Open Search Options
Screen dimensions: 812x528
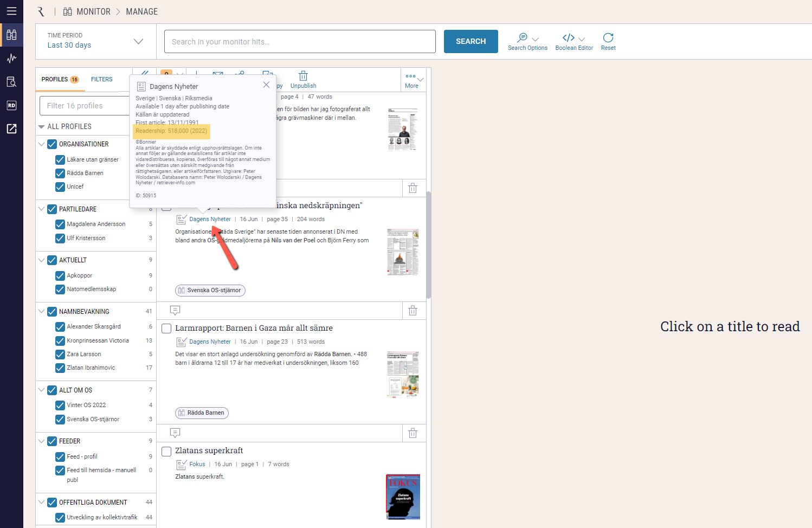pos(527,41)
